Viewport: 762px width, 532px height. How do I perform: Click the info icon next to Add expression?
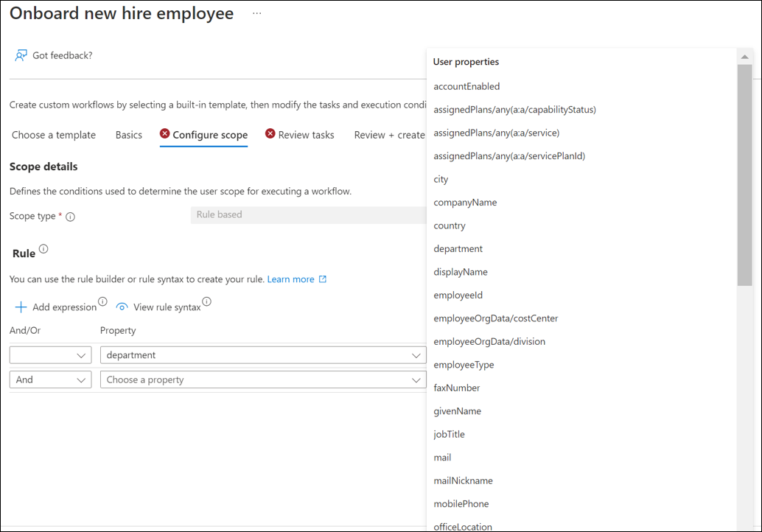102,301
